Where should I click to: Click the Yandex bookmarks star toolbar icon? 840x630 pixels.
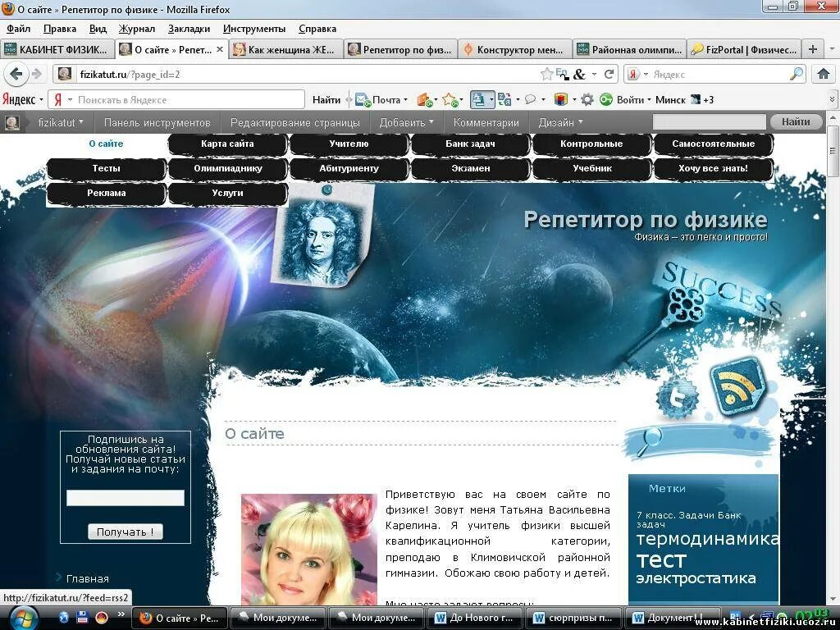click(450, 99)
